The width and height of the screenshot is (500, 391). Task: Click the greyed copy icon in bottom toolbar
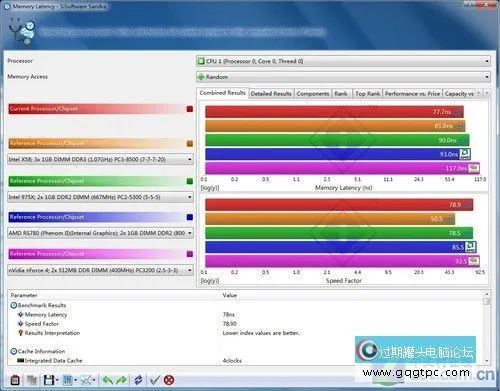click(x=32, y=380)
